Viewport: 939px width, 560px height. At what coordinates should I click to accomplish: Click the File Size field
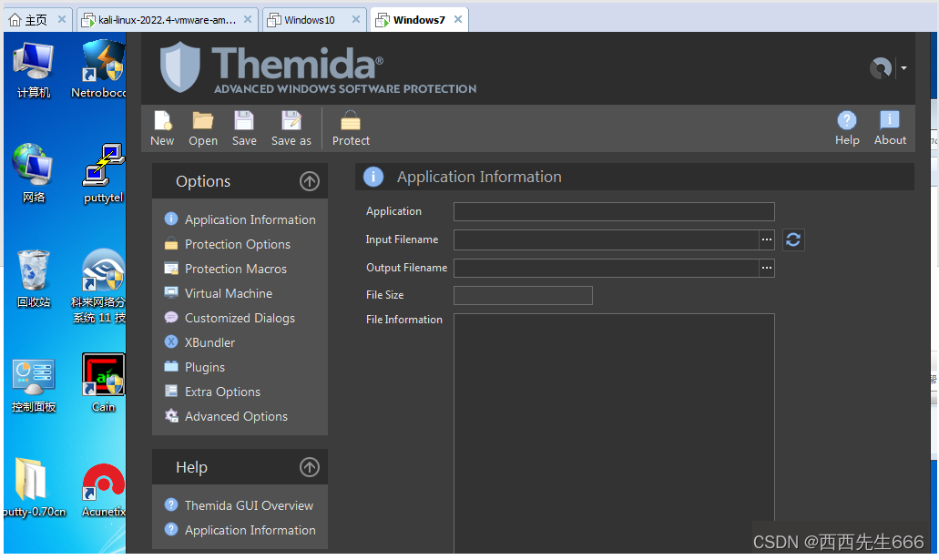click(523, 295)
